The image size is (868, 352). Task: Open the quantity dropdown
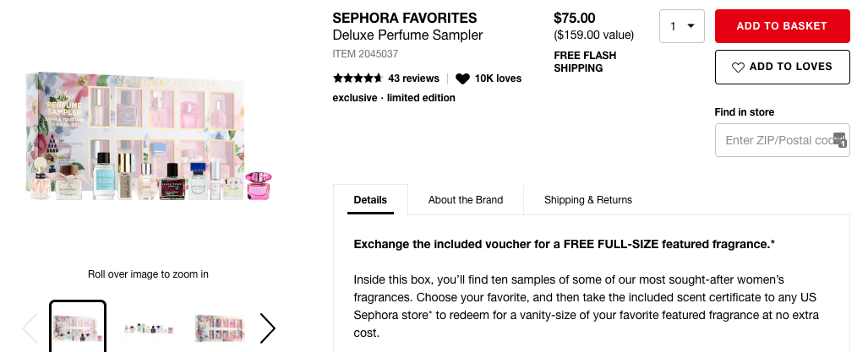coord(681,26)
